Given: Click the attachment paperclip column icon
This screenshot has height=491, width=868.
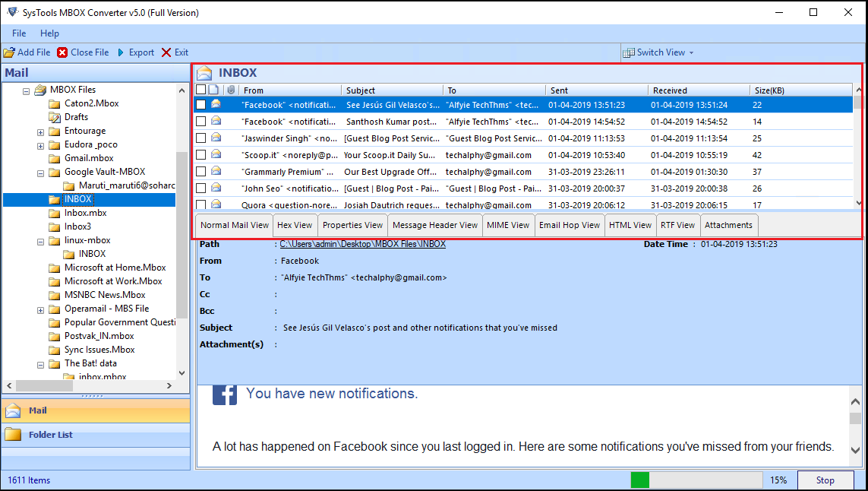Looking at the screenshot, I should tap(231, 90).
